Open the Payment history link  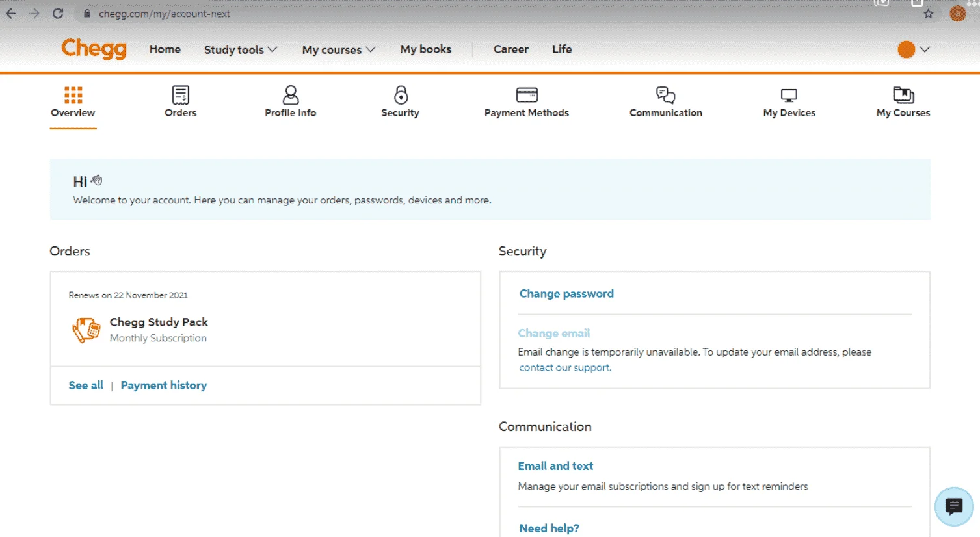click(x=164, y=386)
